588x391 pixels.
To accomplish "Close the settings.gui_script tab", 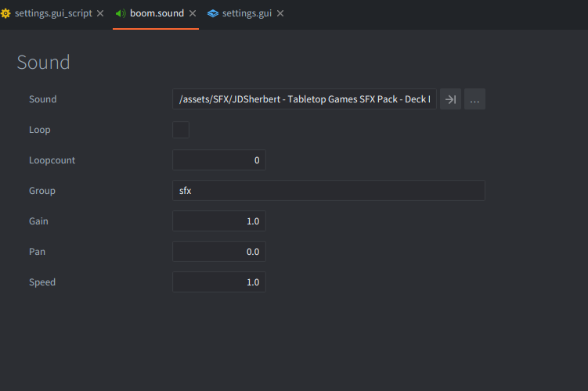I will click(100, 13).
